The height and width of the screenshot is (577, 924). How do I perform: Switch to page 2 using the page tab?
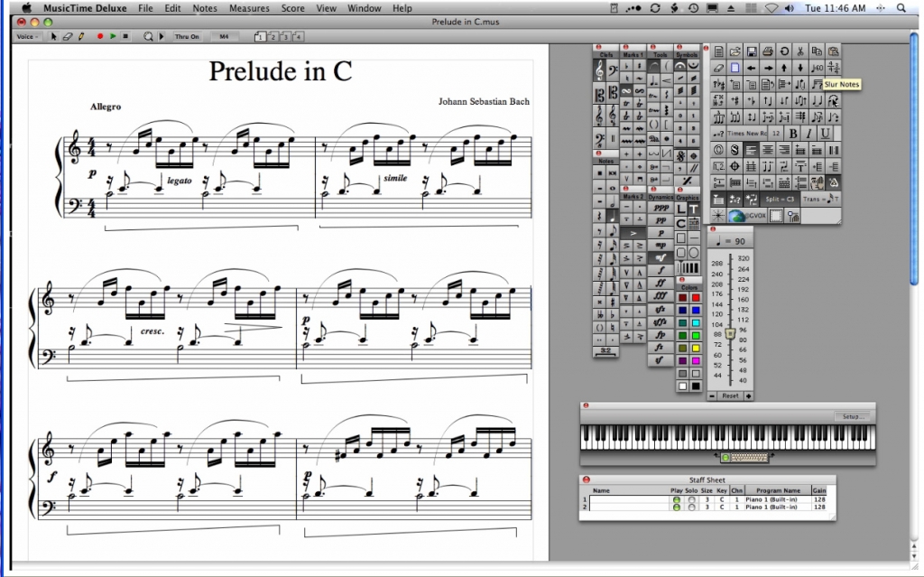[273, 38]
